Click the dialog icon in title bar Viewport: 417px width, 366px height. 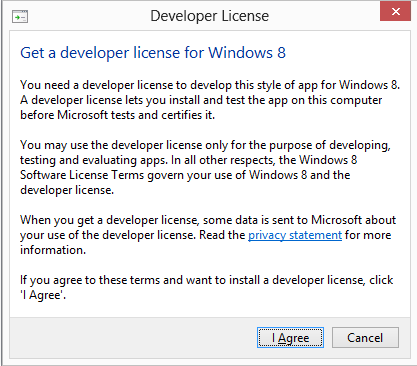[20, 17]
